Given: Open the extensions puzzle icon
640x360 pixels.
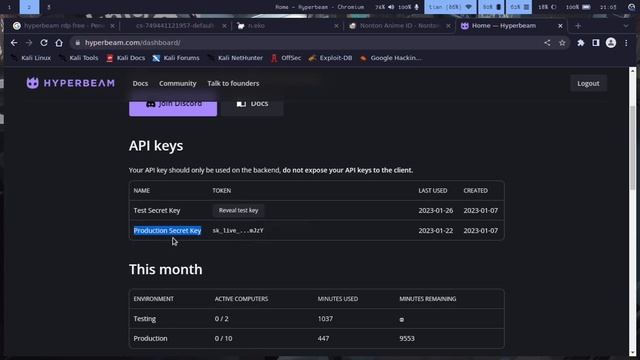Looking at the screenshot, I should coord(580,42).
